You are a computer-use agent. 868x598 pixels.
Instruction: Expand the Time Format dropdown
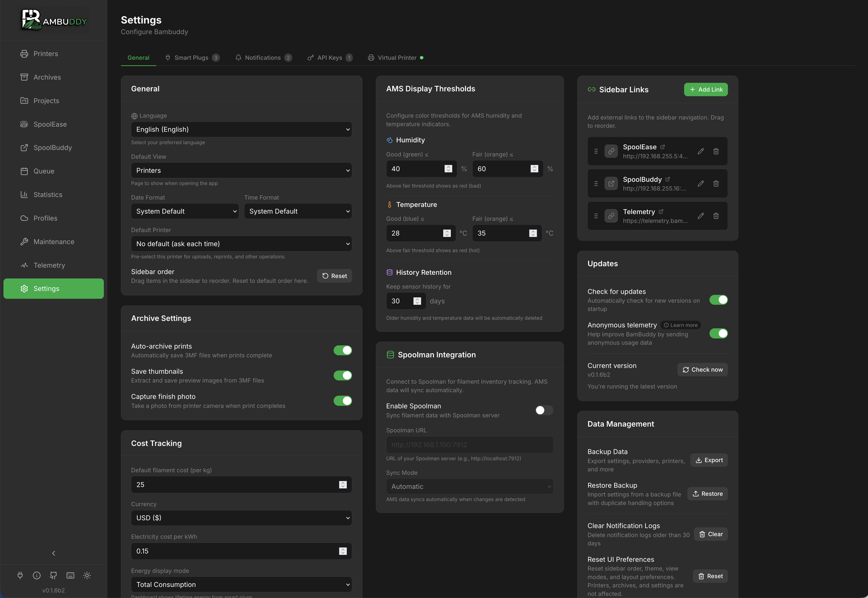tap(298, 211)
